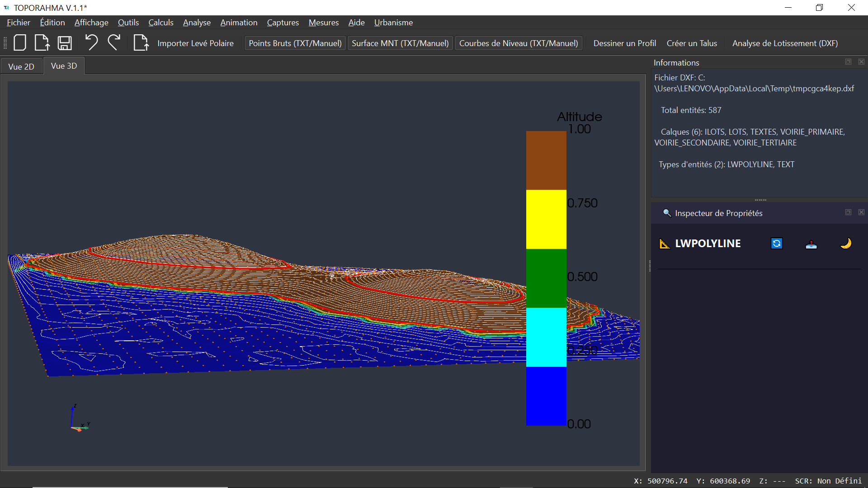Click Analyse de Lotissement (DXF)

click(x=785, y=43)
